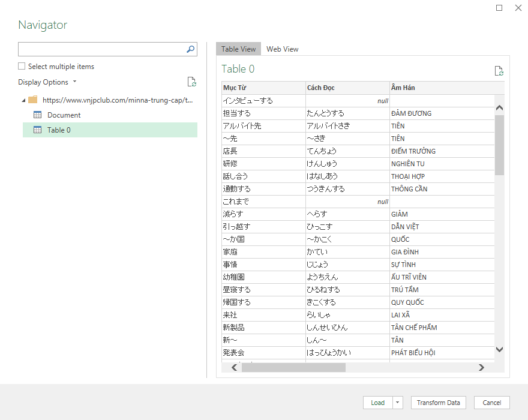Click the Transform Data button
The height and width of the screenshot is (420, 528).
pyautogui.click(x=438, y=403)
